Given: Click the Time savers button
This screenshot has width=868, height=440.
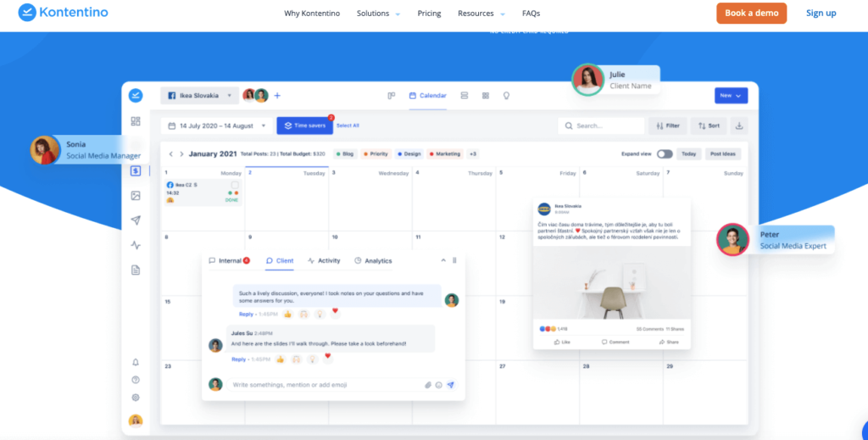Looking at the screenshot, I should pyautogui.click(x=305, y=125).
